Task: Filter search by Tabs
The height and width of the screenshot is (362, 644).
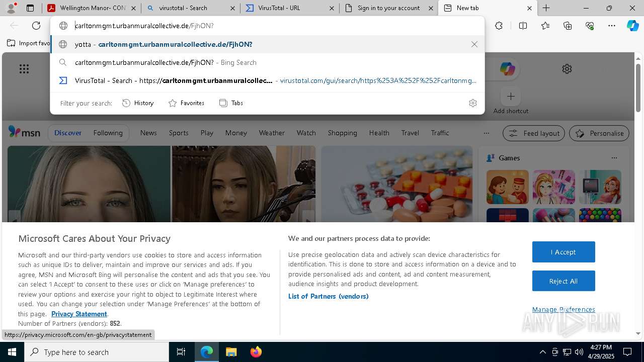Action: 231,103
